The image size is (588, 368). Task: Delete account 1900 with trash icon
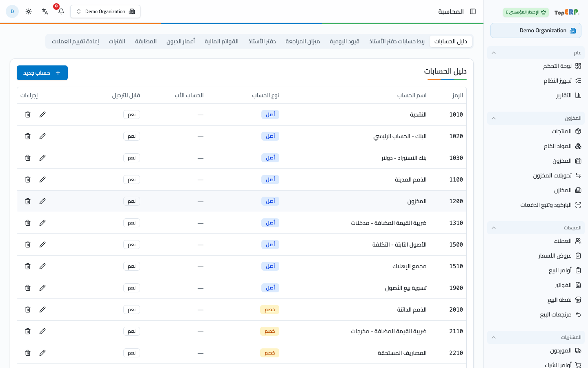pos(28,288)
